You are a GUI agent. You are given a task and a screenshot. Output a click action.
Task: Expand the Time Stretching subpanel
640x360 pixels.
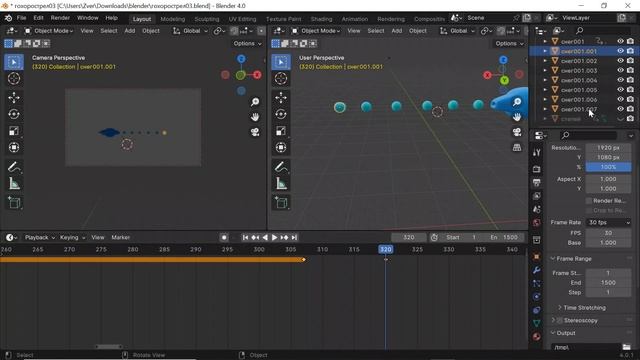(560, 308)
